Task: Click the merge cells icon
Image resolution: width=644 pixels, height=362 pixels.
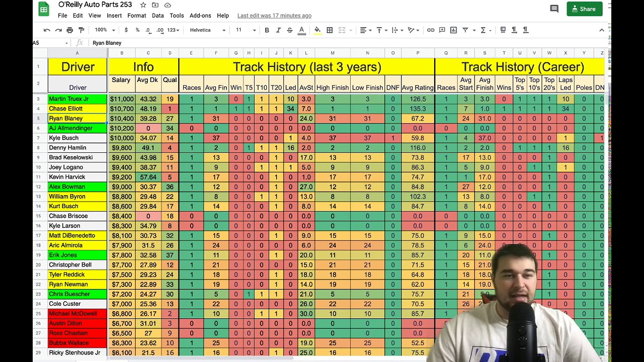Action: point(342,30)
